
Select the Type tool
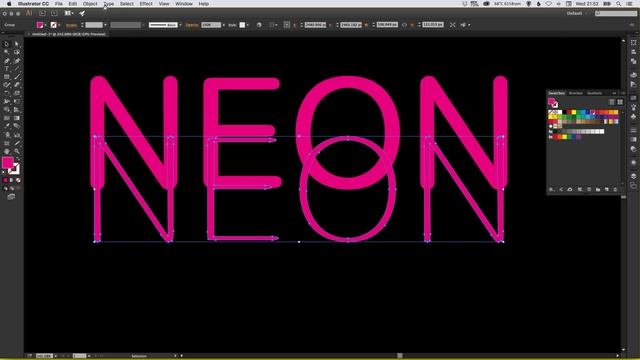click(7, 69)
